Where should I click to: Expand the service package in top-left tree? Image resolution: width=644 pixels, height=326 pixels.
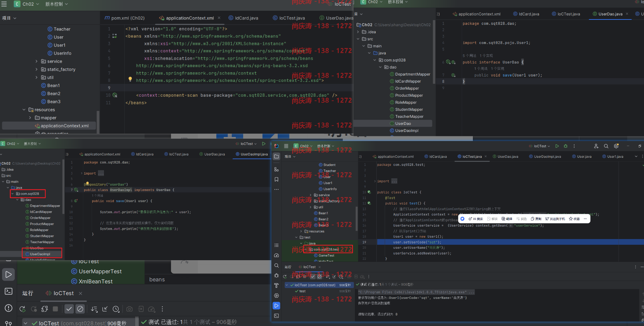(x=37, y=61)
